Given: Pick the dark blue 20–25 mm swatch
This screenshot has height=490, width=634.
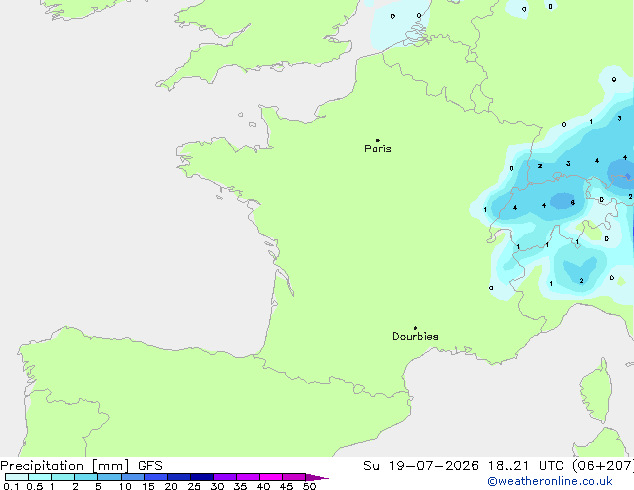Looking at the screenshot, I should coord(179,477).
